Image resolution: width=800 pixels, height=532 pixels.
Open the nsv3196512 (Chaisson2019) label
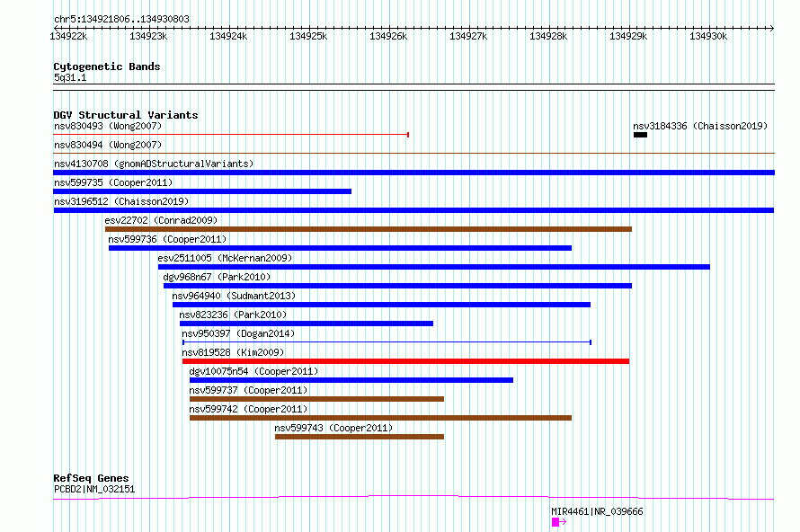pos(121,201)
